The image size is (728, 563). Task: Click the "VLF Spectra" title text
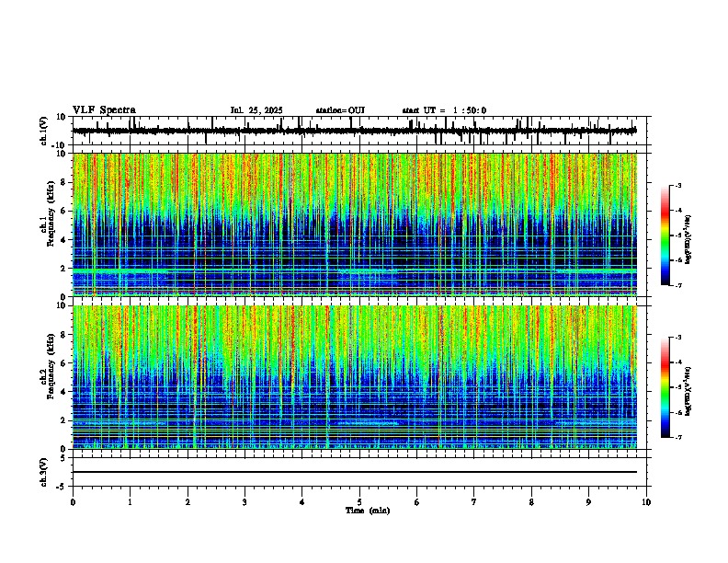coord(104,110)
